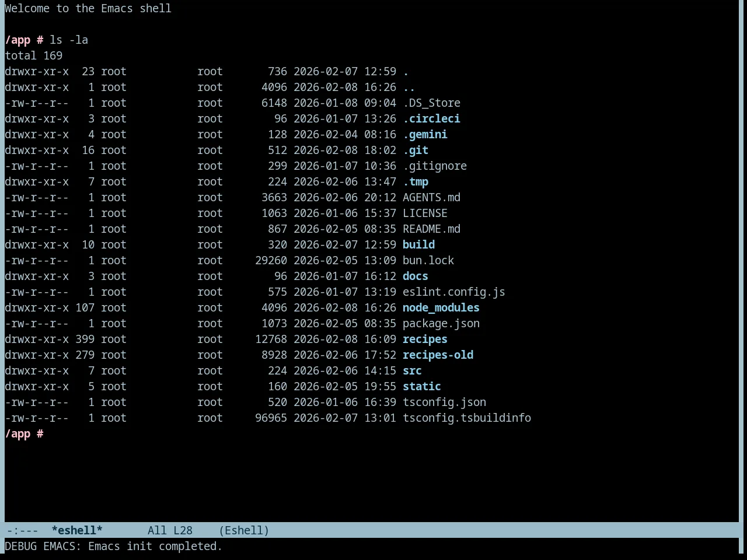Click the 96965 size of tsconfig.tsbuildinfo
The height and width of the screenshot is (560, 747).
[271, 418]
